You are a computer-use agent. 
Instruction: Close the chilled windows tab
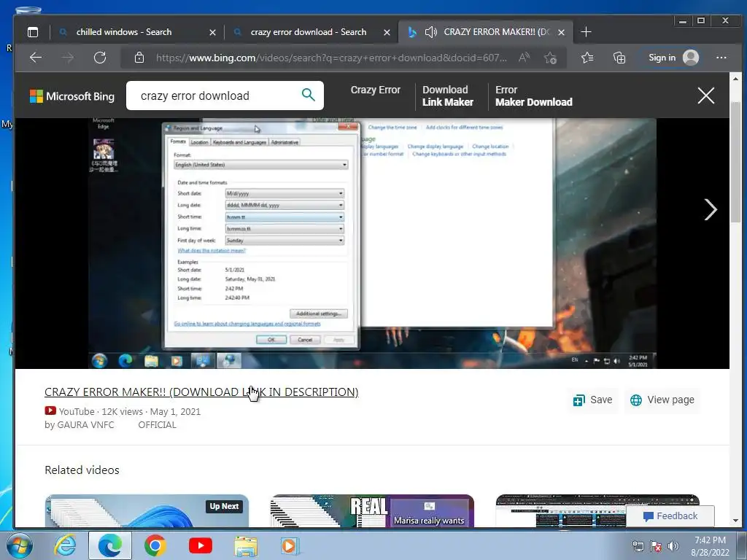tap(212, 32)
